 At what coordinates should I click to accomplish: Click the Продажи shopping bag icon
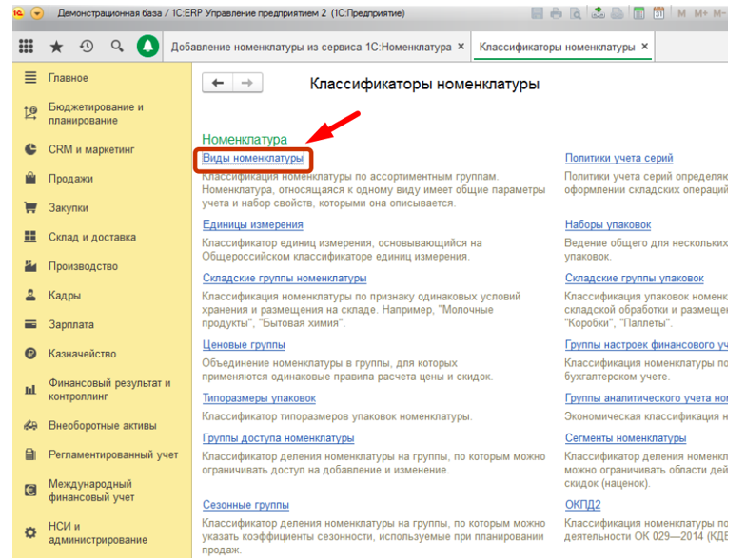pos(30,179)
